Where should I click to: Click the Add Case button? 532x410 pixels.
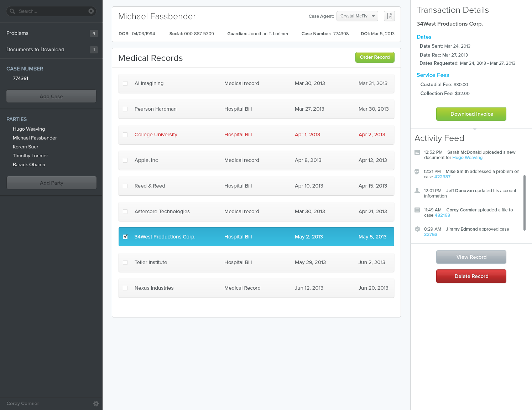click(51, 96)
